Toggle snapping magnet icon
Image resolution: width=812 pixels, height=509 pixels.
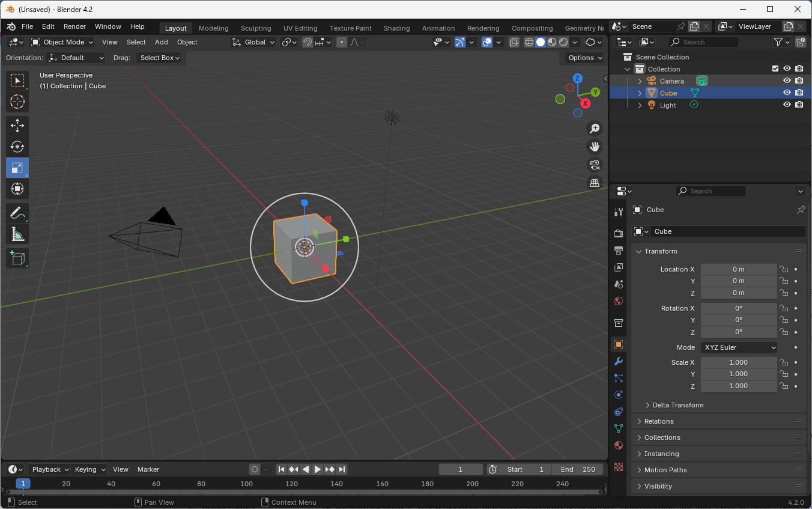[307, 42]
